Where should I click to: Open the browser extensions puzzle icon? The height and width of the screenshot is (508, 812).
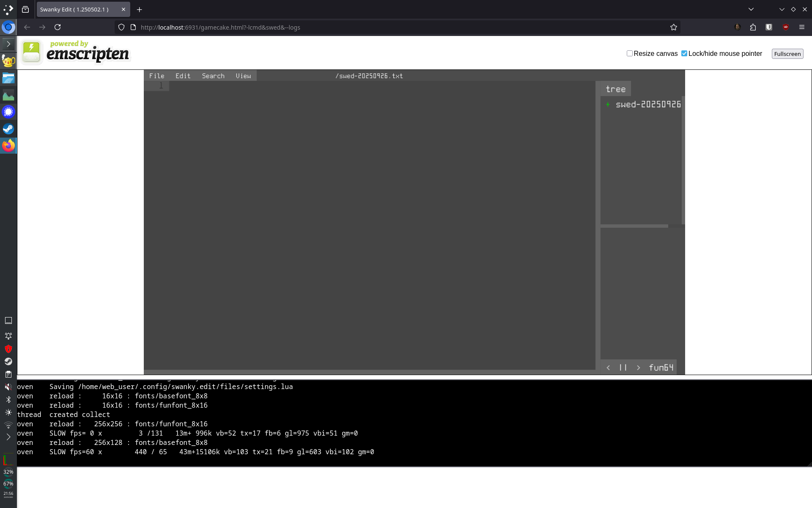coord(753,27)
